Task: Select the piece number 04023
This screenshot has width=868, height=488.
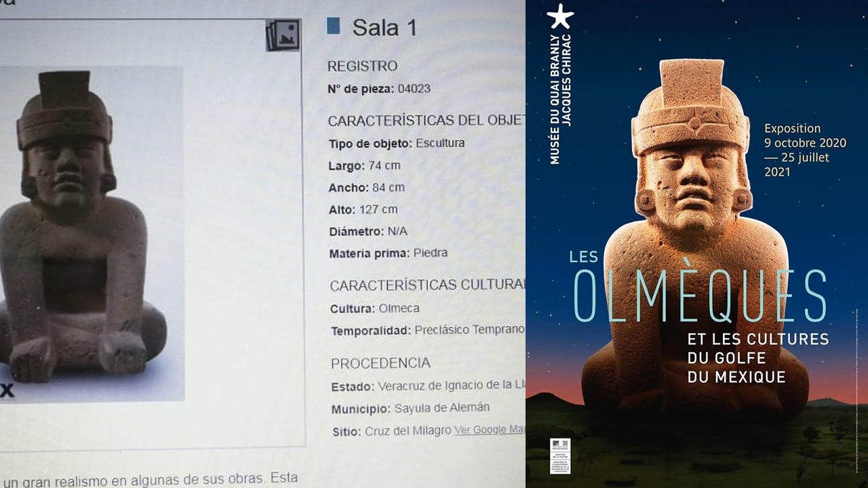Action: (x=414, y=89)
